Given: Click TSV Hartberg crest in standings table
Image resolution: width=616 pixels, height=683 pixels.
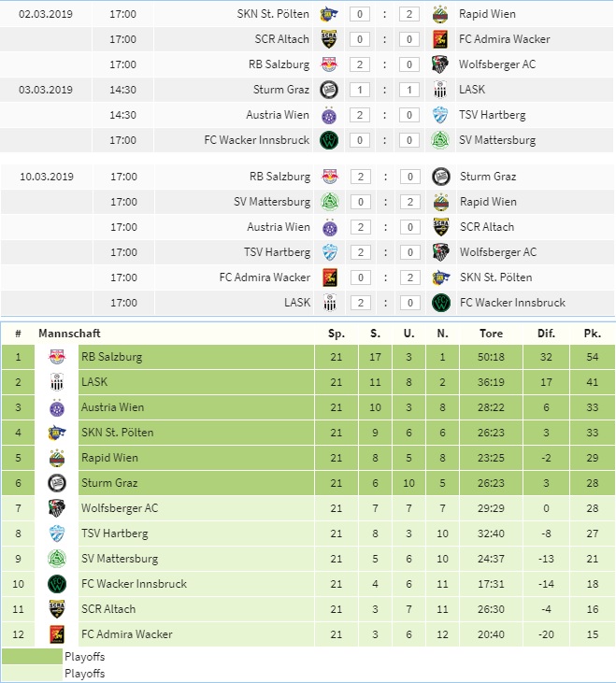Looking at the screenshot, I should click(x=57, y=534).
